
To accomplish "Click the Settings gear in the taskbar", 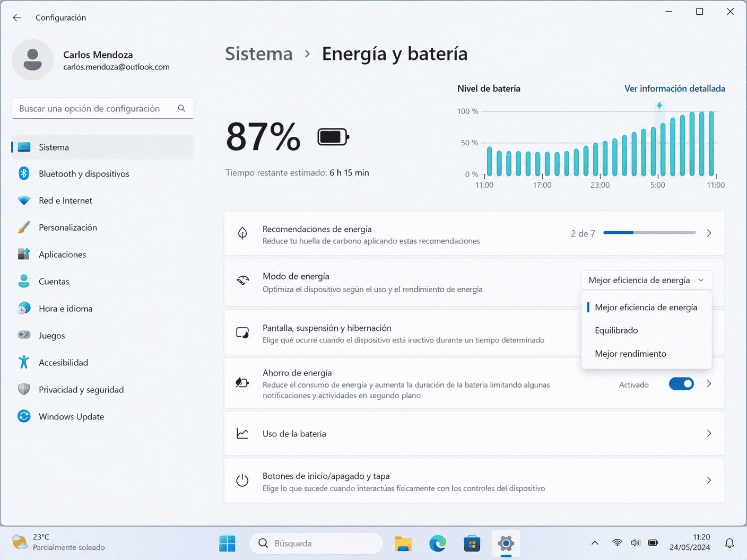I will click(x=506, y=544).
